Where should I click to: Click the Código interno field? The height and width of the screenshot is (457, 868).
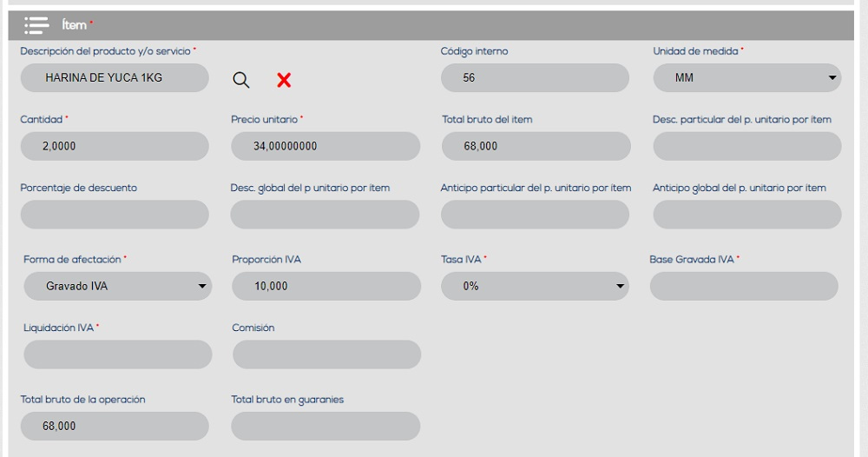tap(535, 77)
